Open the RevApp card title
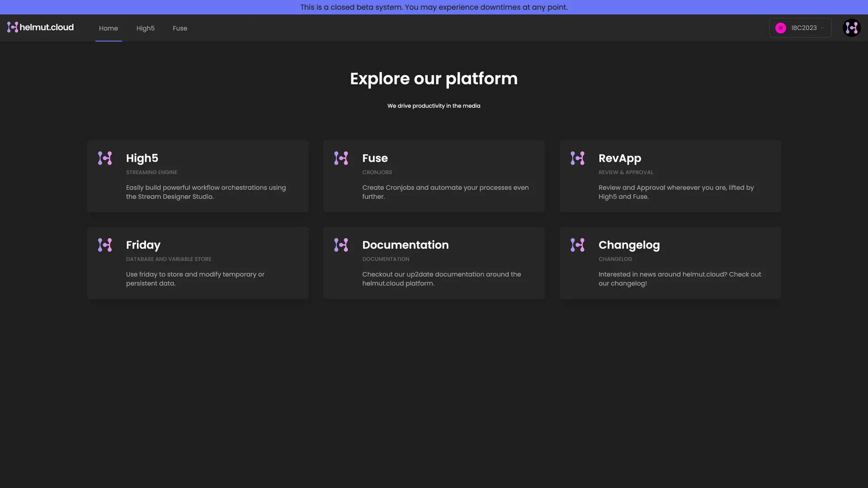868x488 pixels. tap(619, 158)
